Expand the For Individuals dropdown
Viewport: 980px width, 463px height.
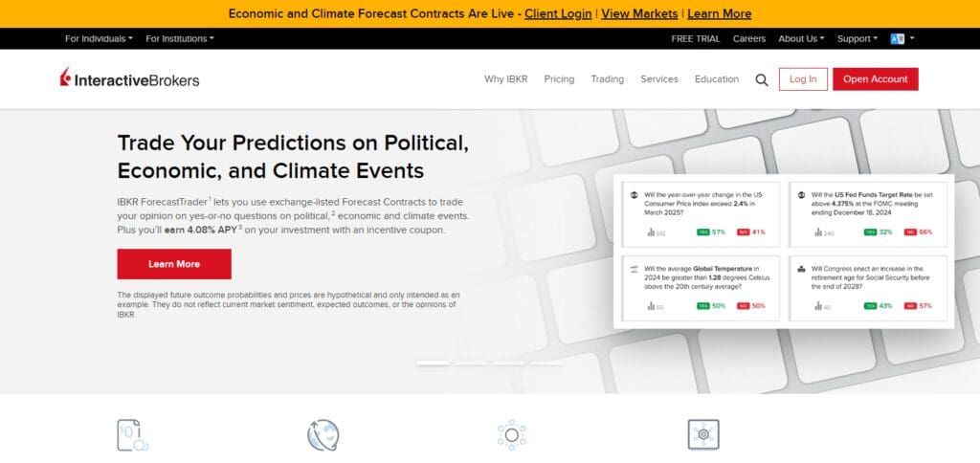coord(99,38)
